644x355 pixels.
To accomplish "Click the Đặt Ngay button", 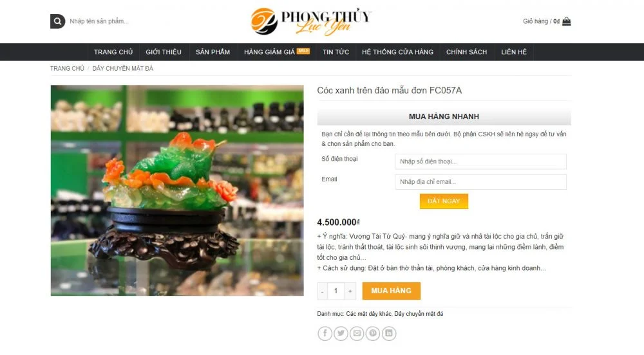I will pyautogui.click(x=444, y=201).
